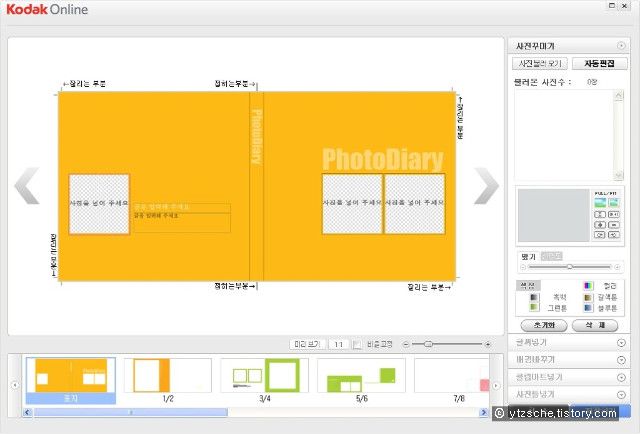
Task: Click the canvas zoom-out minus icon
Action: point(406,345)
